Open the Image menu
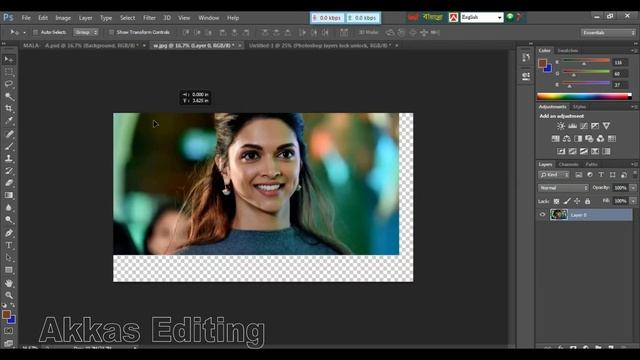 click(63, 18)
